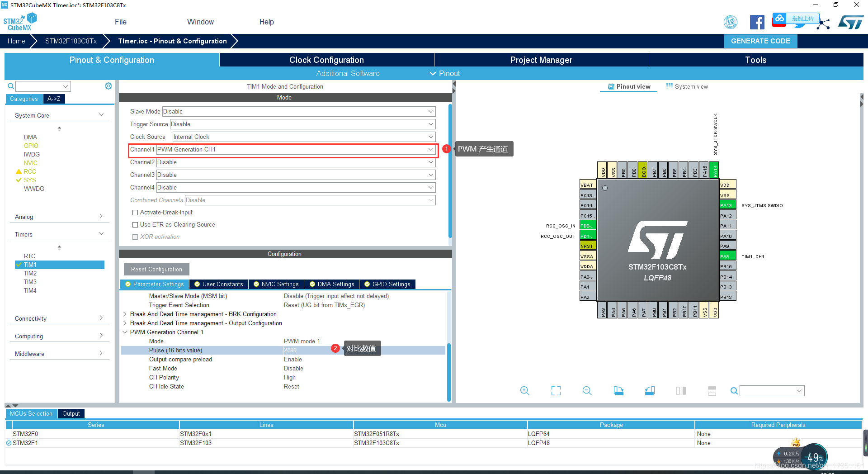Click the Baidu cloud upload icon
Screen dimensions: 868x474
click(778, 19)
